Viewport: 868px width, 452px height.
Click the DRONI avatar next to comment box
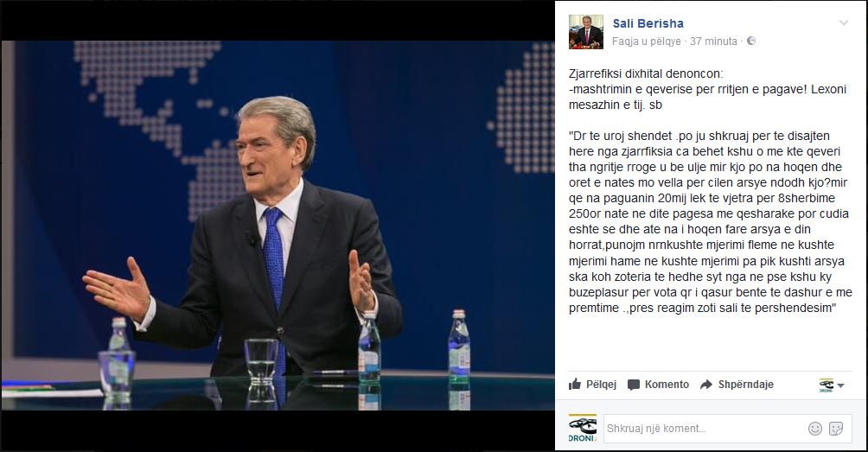click(x=583, y=428)
